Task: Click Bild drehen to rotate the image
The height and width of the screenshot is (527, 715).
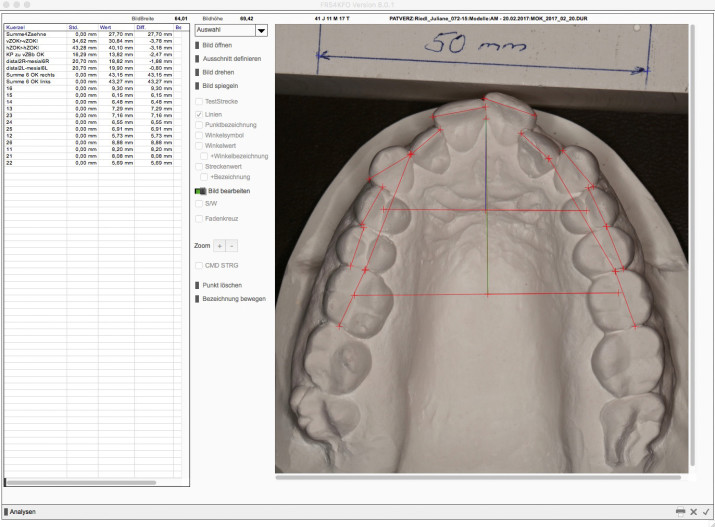Action: coord(215,72)
